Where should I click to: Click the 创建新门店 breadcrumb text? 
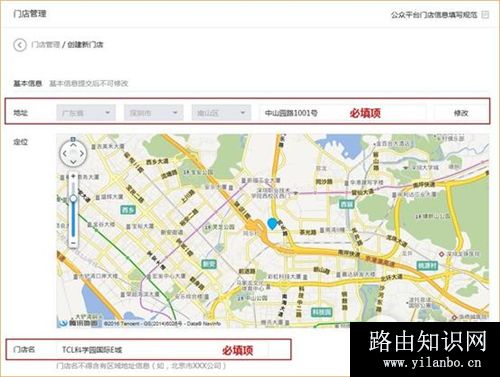pyautogui.click(x=85, y=45)
